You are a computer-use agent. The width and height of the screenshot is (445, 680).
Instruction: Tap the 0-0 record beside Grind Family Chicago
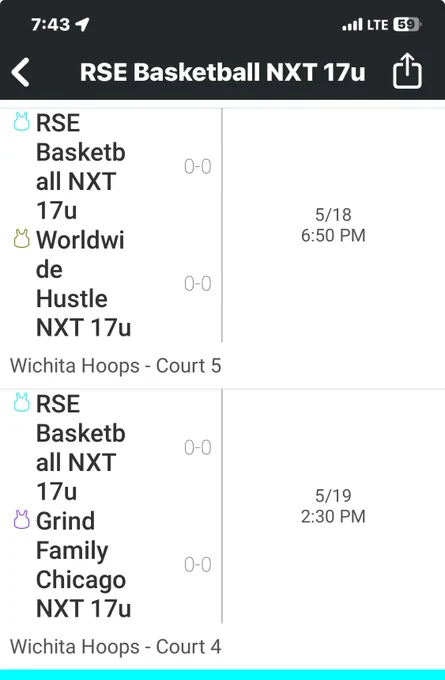coord(198,565)
